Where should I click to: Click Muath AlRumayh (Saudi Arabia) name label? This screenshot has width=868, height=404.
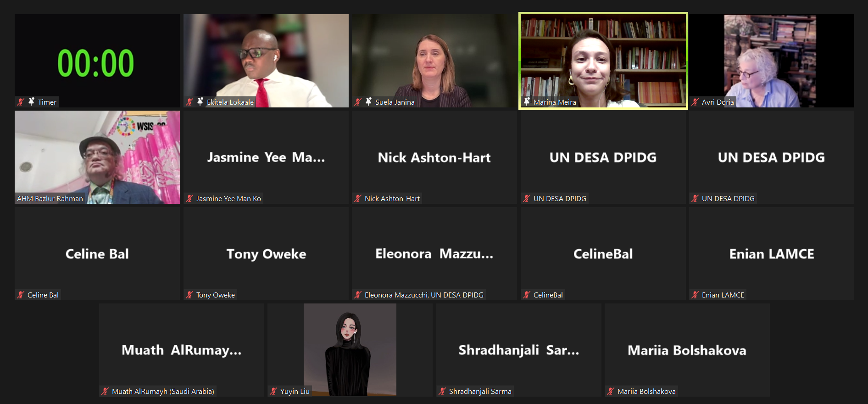tap(163, 391)
